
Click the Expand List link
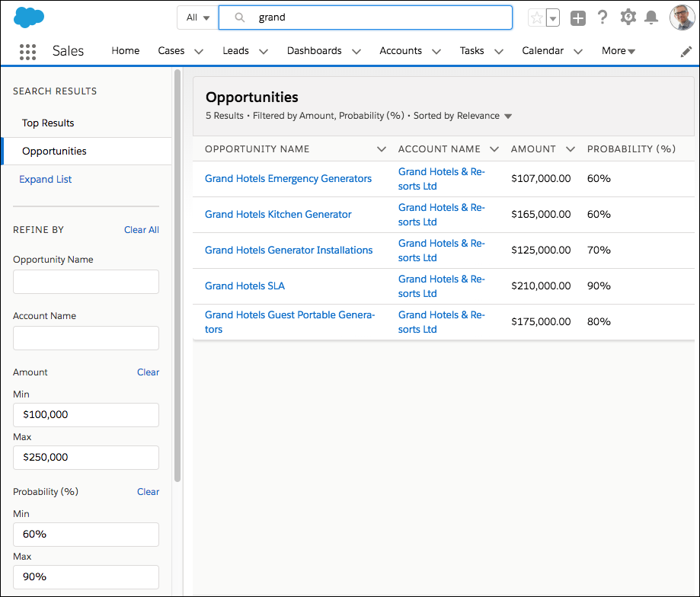click(x=45, y=180)
